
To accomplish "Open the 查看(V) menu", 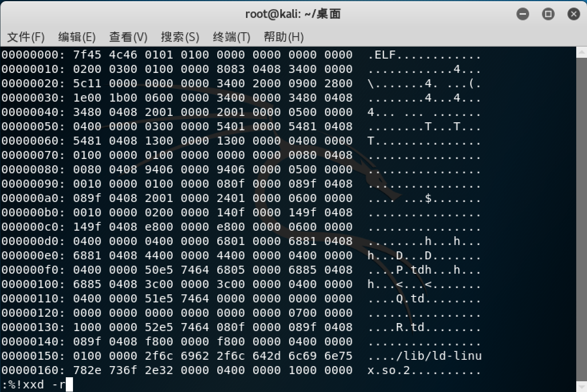I will (128, 37).
